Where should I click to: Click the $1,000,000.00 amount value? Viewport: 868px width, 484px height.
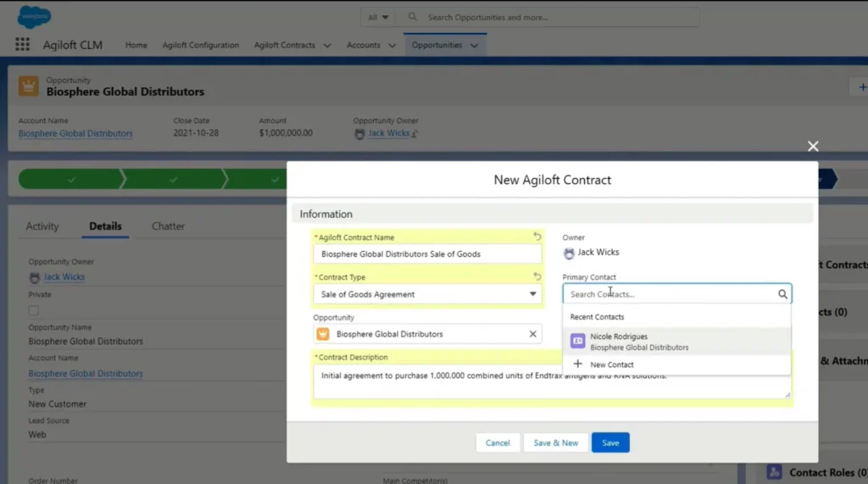coord(286,133)
